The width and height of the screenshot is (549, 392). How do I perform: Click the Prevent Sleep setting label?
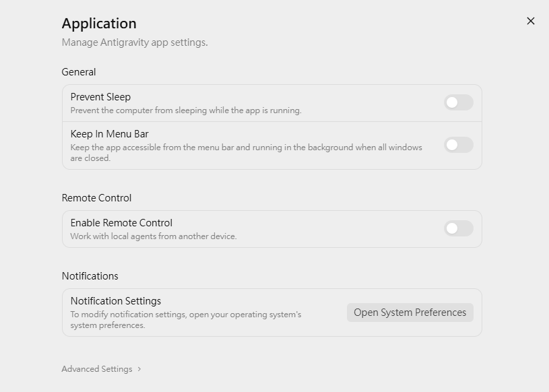(100, 96)
